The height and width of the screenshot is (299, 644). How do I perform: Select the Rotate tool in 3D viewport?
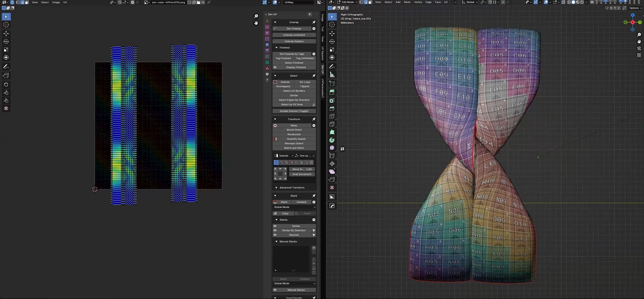(x=332, y=42)
